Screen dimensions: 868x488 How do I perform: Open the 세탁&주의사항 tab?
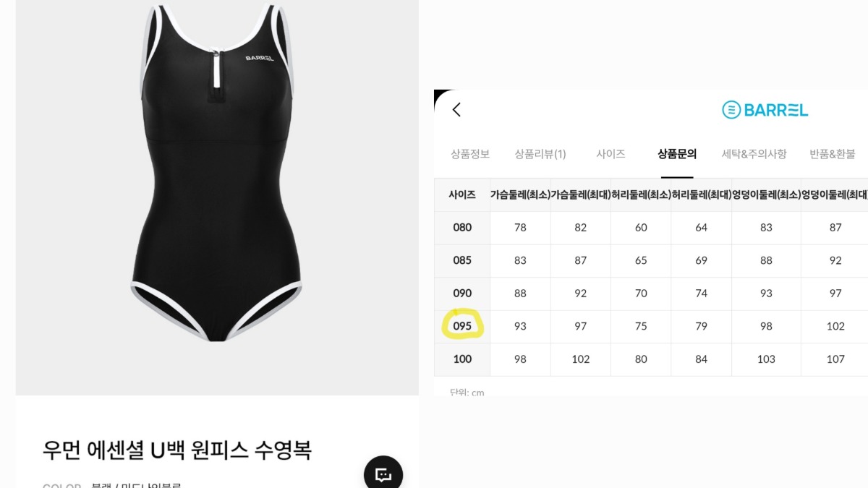click(754, 154)
